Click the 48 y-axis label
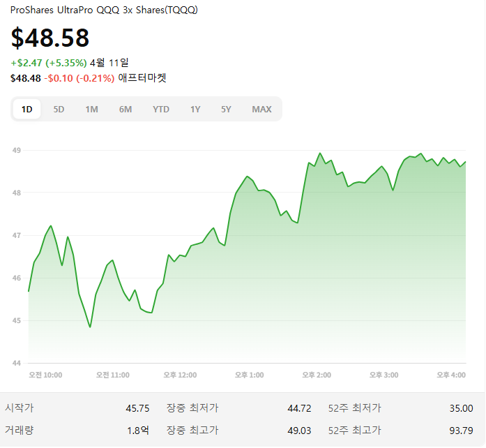The image size is (486, 448). (17, 193)
